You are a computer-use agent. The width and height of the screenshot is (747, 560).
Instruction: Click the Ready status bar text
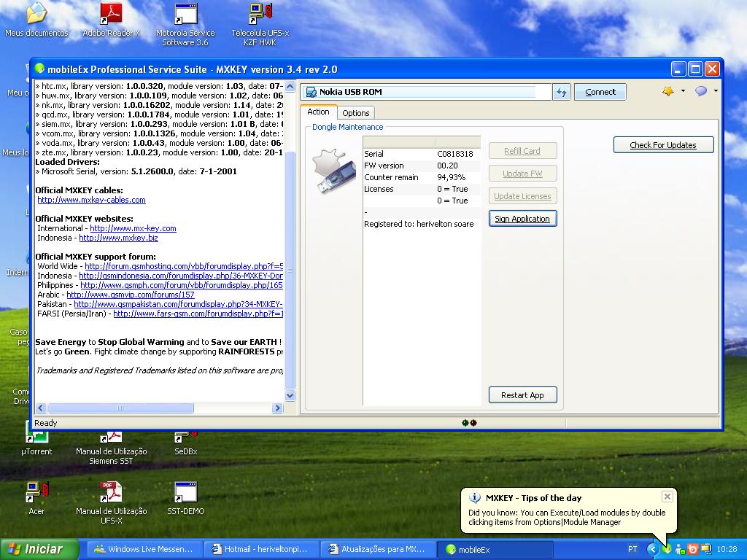46,423
